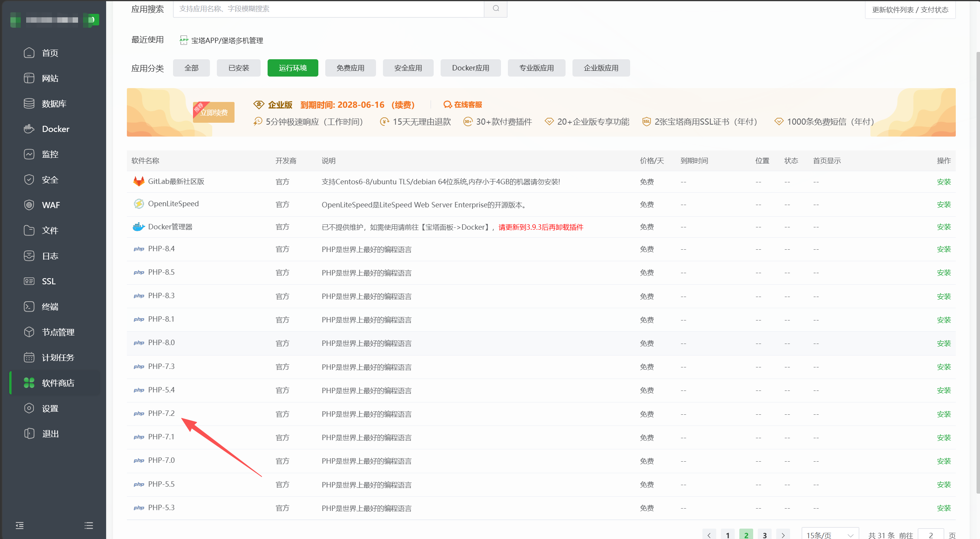Click 更新软件列表 / 支付状态 button
The width and height of the screenshot is (980, 539).
(x=910, y=10)
